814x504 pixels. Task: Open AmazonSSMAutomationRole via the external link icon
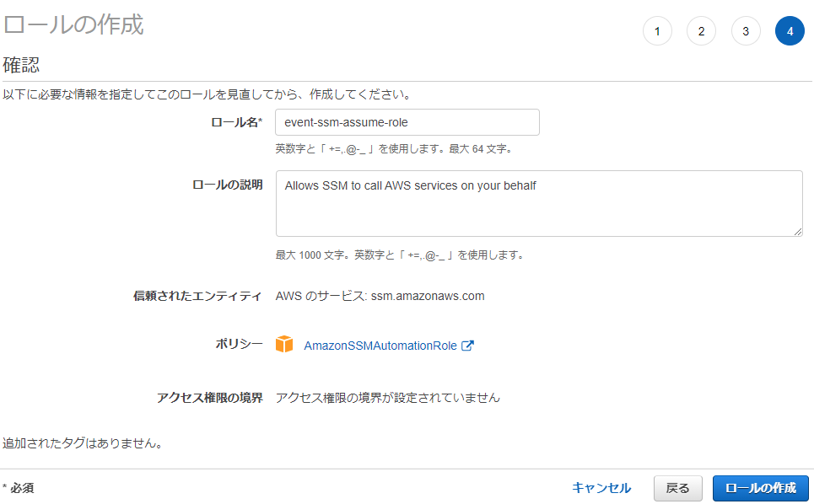point(469,345)
